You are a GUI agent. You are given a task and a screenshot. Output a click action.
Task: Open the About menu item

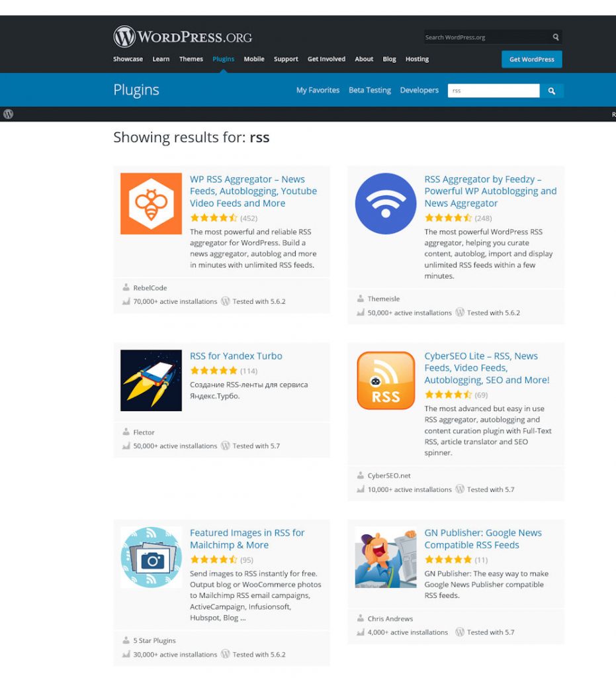(364, 59)
